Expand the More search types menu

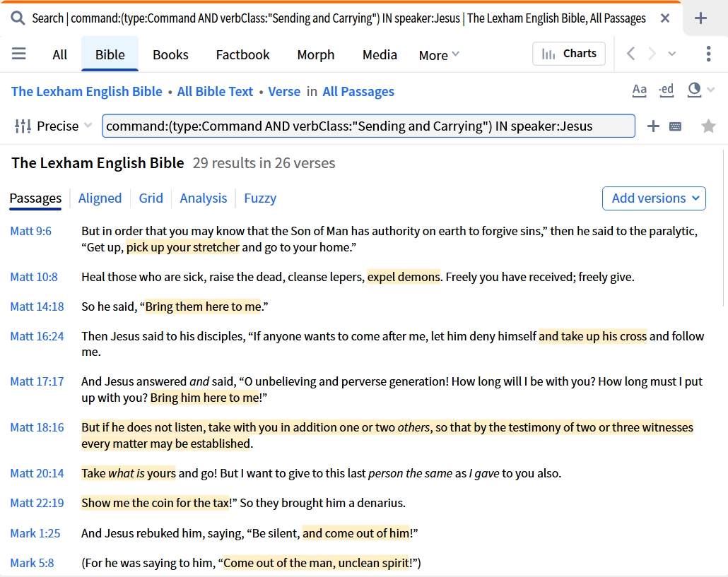coord(439,54)
